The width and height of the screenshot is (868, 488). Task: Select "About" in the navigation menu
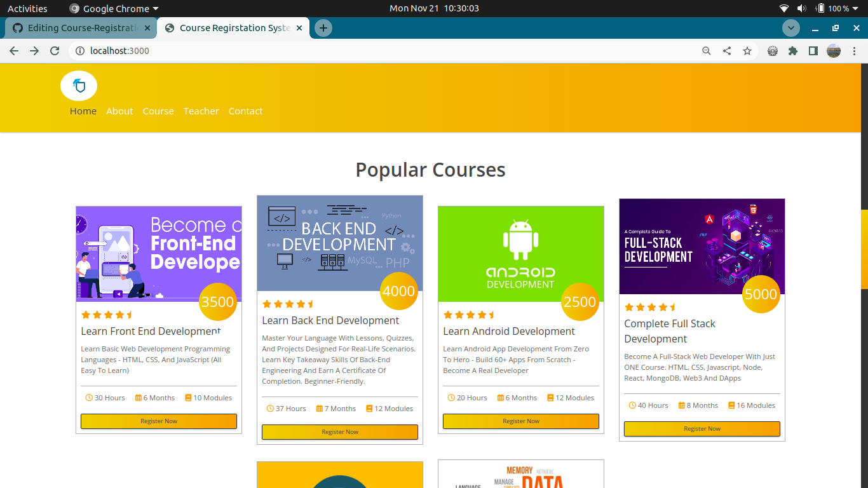(119, 111)
